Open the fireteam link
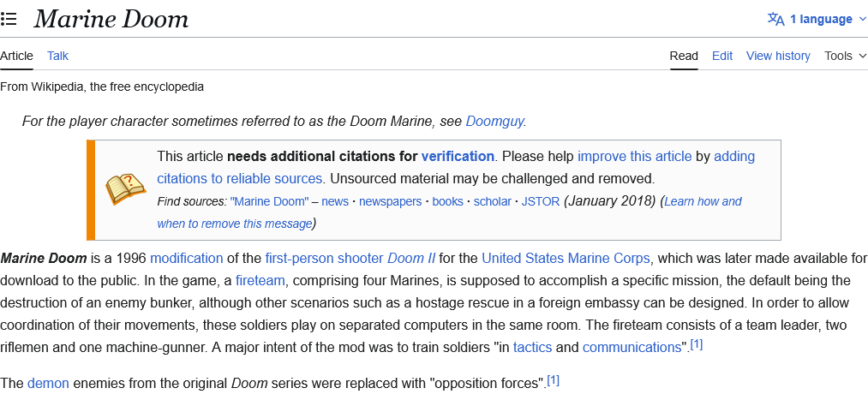Viewport: 868px width, 412px height. tap(260, 281)
